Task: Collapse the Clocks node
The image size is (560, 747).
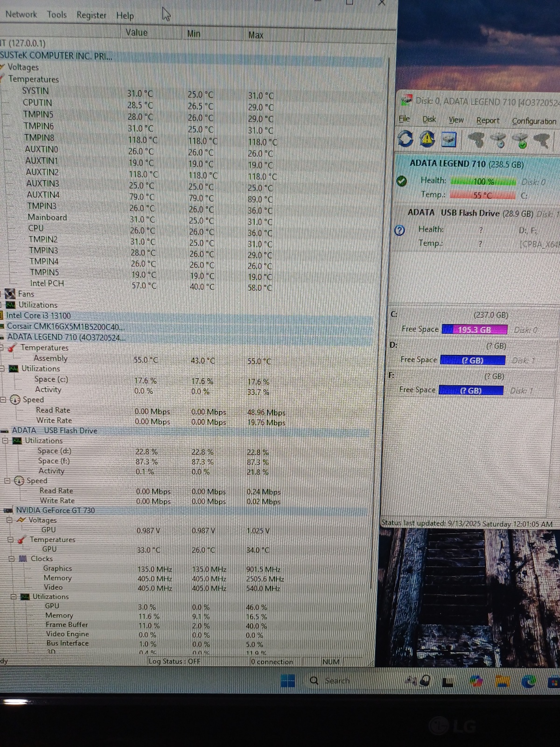Action: pyautogui.click(x=12, y=559)
